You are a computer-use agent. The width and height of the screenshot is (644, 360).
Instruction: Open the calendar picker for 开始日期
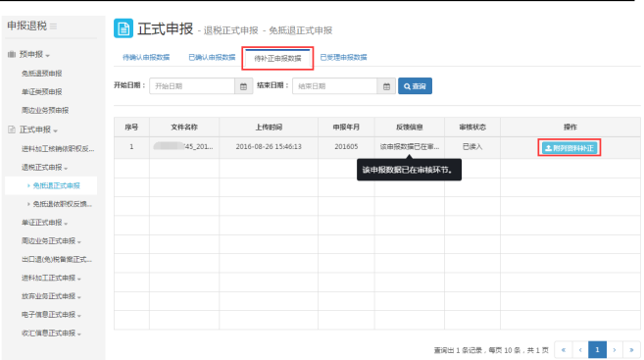point(243,86)
